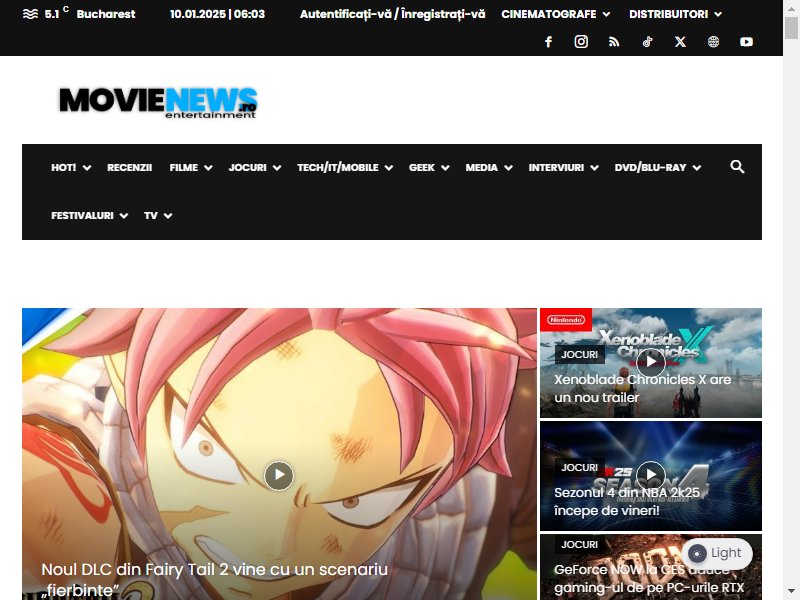Expand the INTERVIURI menu chevron

[594, 168]
